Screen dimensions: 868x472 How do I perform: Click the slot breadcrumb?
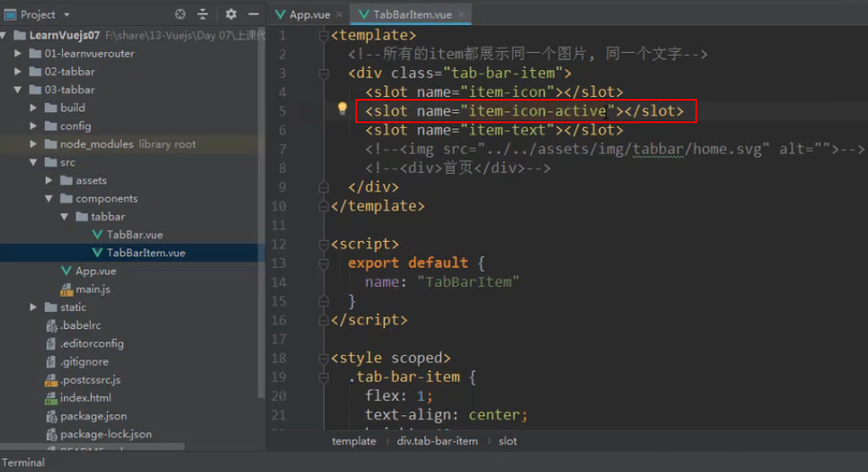pos(507,441)
